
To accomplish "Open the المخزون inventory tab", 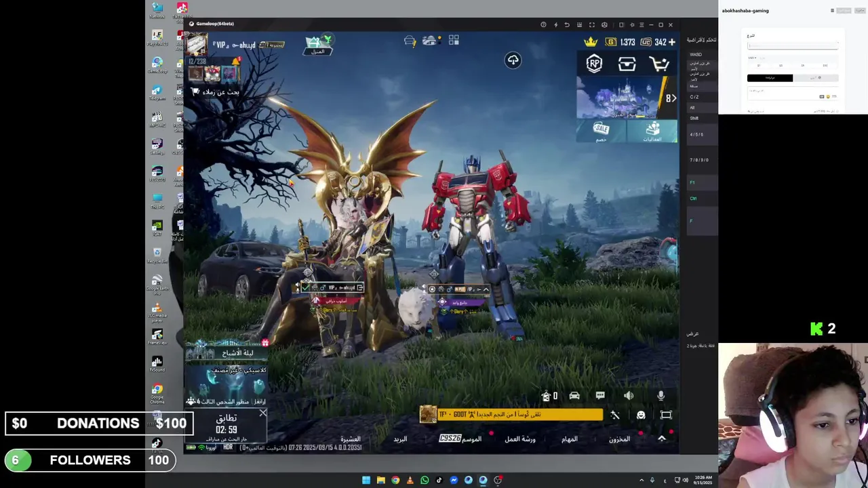I will [619, 439].
